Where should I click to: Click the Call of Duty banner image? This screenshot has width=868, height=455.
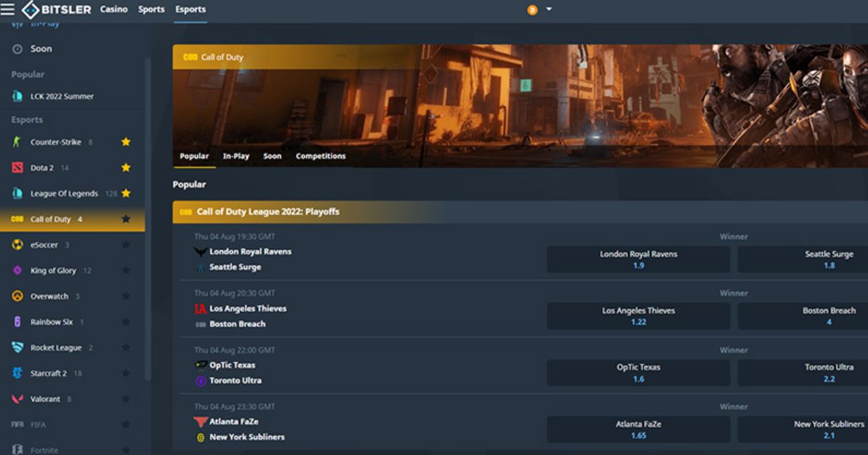point(521,105)
